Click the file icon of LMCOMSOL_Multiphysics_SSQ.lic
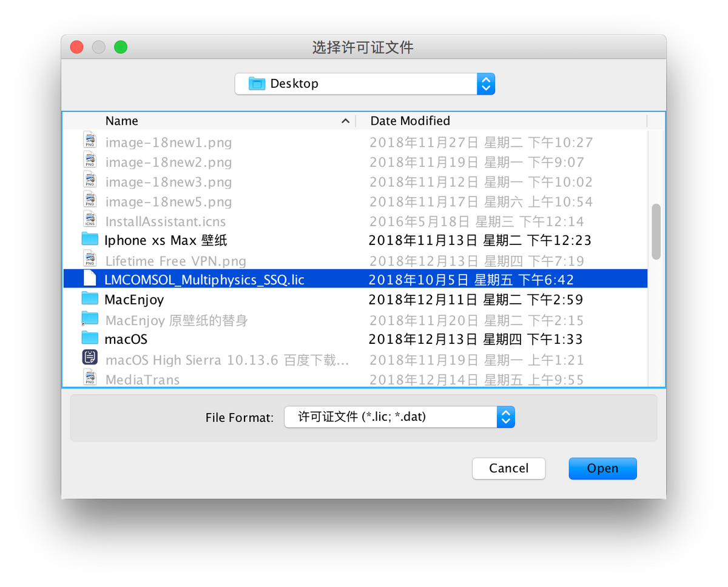This screenshot has height=587, width=728. coord(90,279)
